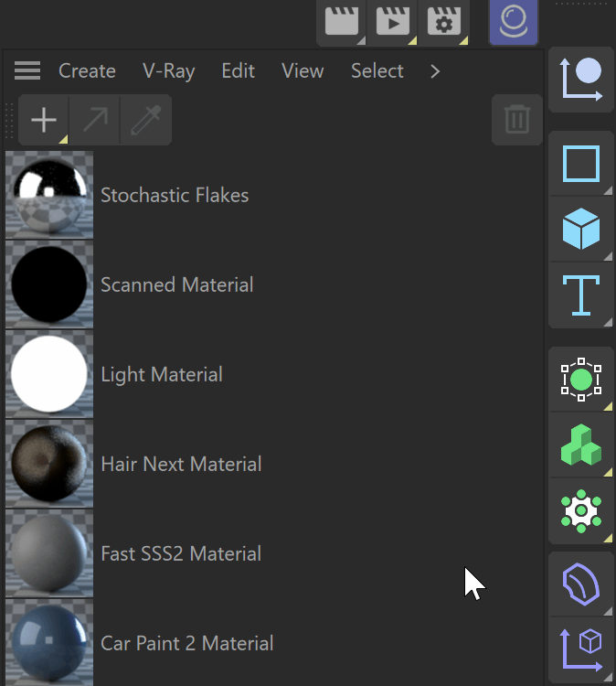The width and height of the screenshot is (616, 686).
Task: Click the Fast SSS2 Material label
Action: click(181, 554)
